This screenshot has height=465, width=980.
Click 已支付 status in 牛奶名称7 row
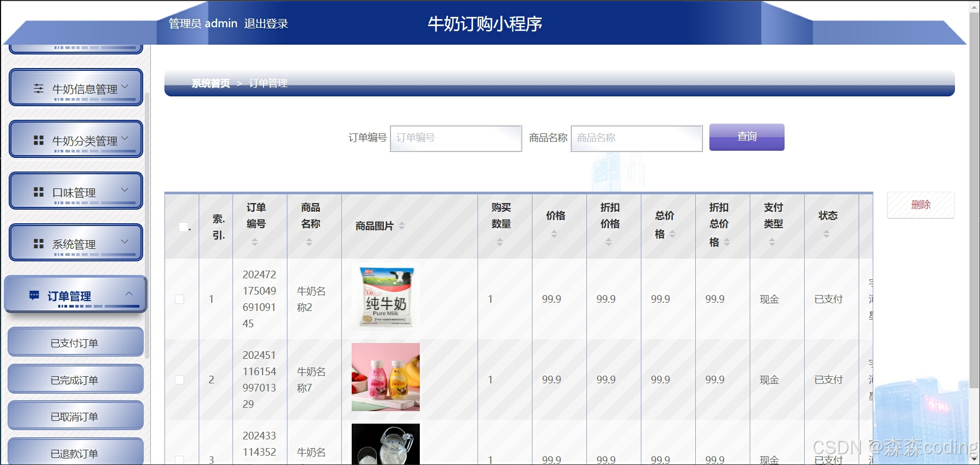(x=829, y=380)
